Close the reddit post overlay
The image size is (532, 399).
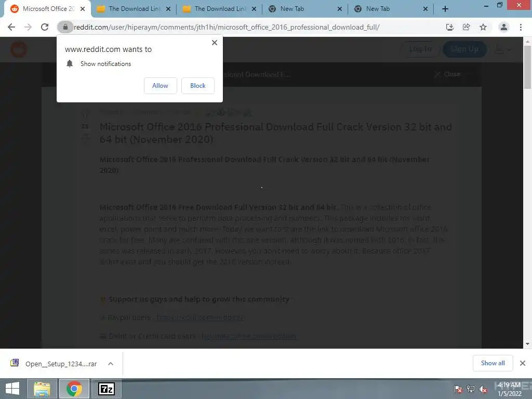[447, 74]
